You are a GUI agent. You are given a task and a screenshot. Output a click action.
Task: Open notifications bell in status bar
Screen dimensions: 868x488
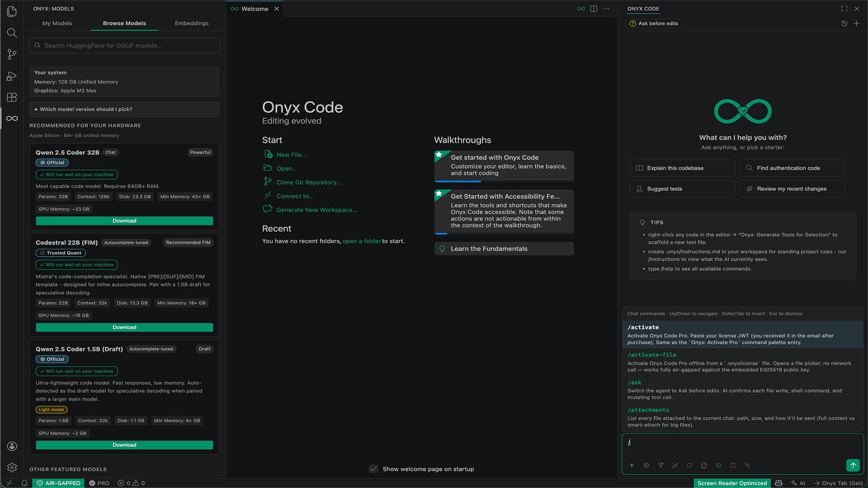point(24,483)
